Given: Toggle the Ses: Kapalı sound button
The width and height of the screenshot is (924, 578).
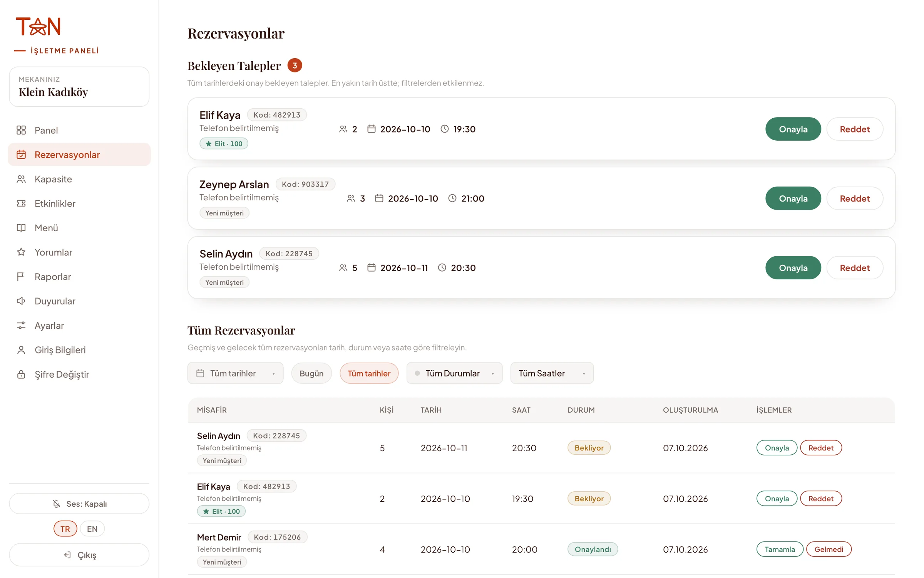Looking at the screenshot, I should (x=79, y=504).
